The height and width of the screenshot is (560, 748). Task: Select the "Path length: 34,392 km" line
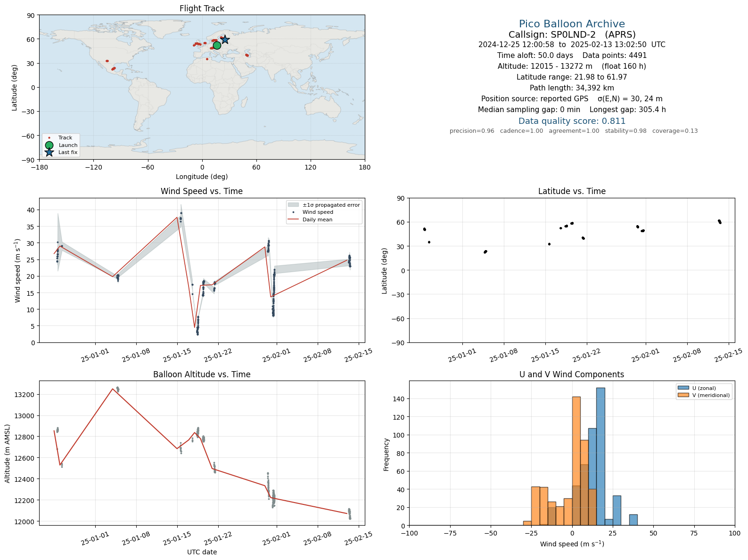(x=572, y=88)
